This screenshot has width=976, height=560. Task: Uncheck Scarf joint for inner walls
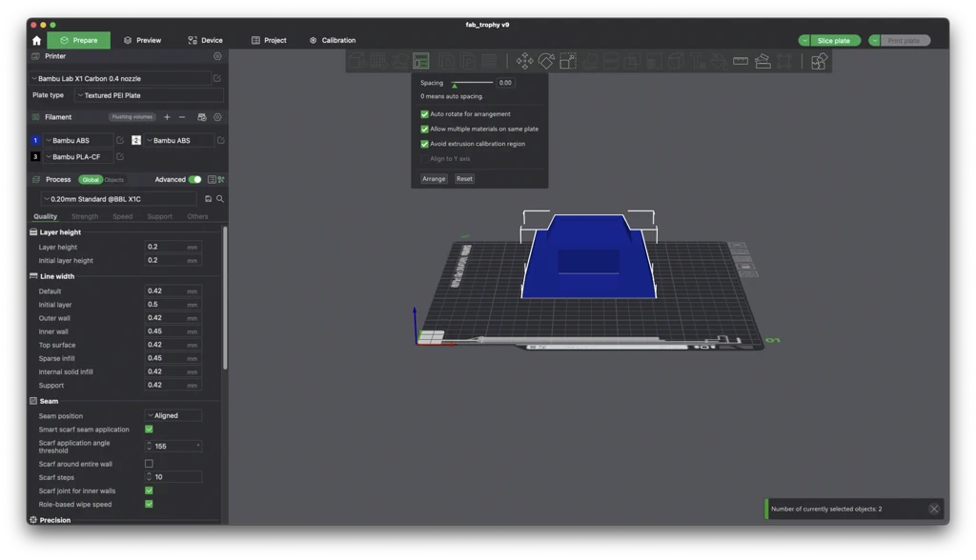[x=149, y=490]
